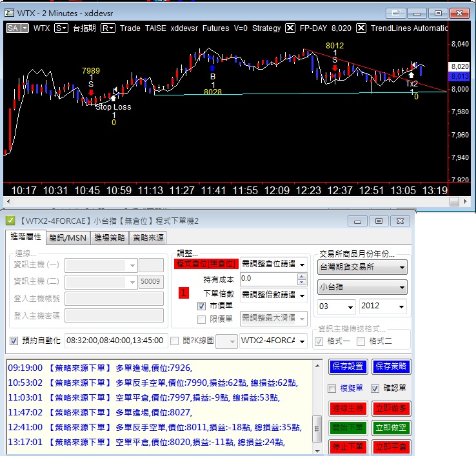Click the scheduled times input field
This screenshot has width=476, height=458.
[x=115, y=341]
